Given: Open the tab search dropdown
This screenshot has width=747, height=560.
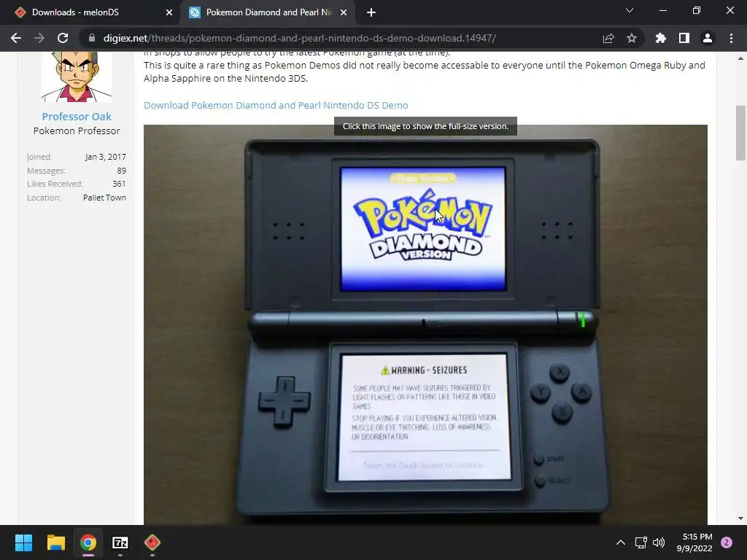Looking at the screenshot, I should pyautogui.click(x=630, y=10).
